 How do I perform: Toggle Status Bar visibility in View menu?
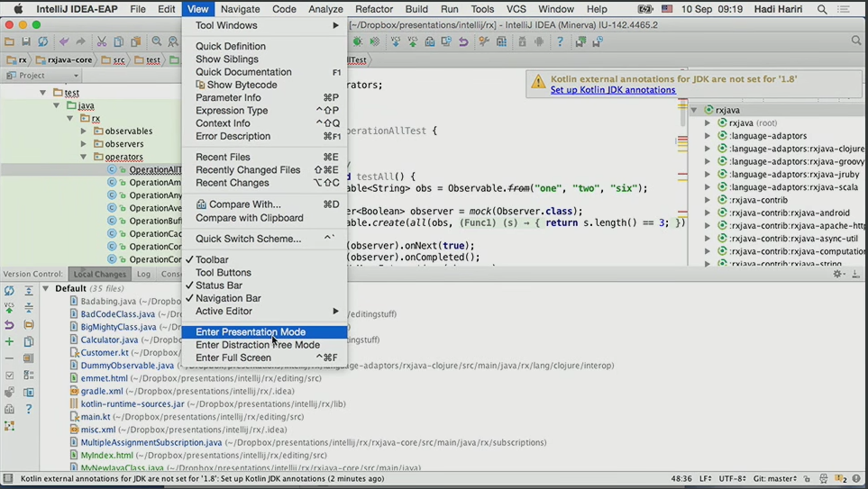(x=265, y=285)
